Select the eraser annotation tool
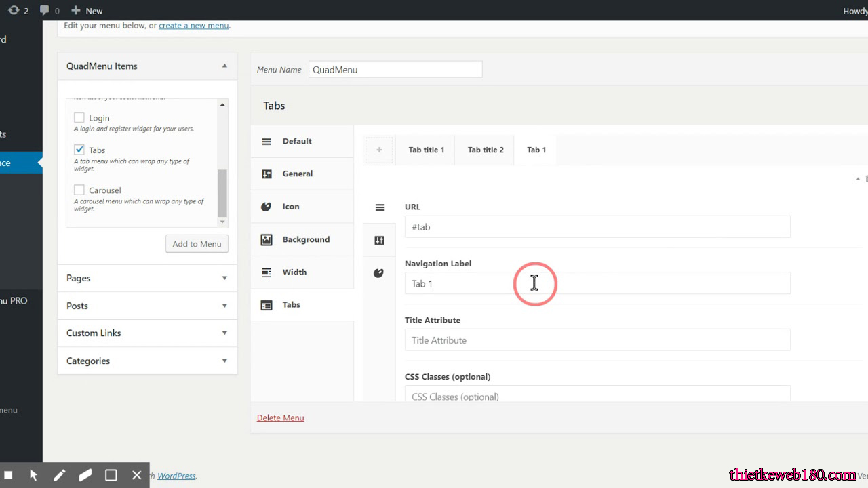 (x=85, y=474)
